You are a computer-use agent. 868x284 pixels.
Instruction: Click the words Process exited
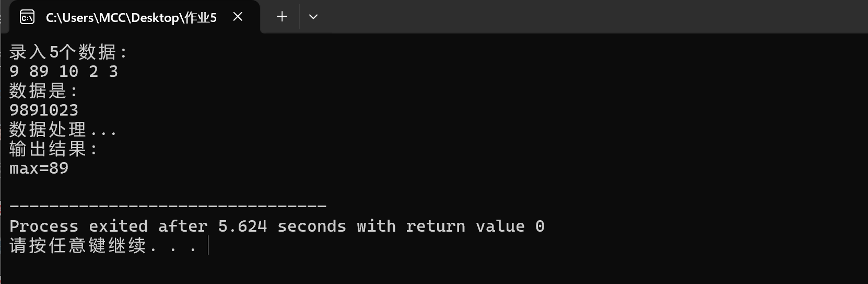[78, 226]
